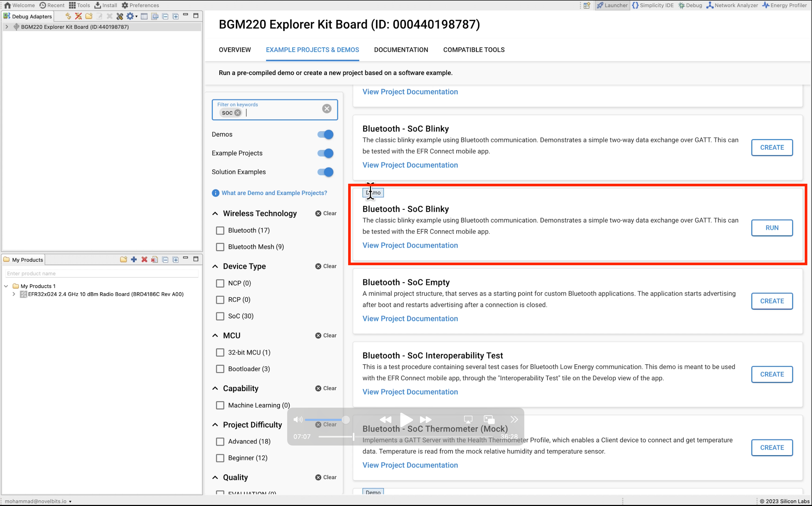Viewport: 812px width, 506px height.
Task: Check the Beginner (12) difficulty checkbox
Action: [x=220, y=458]
